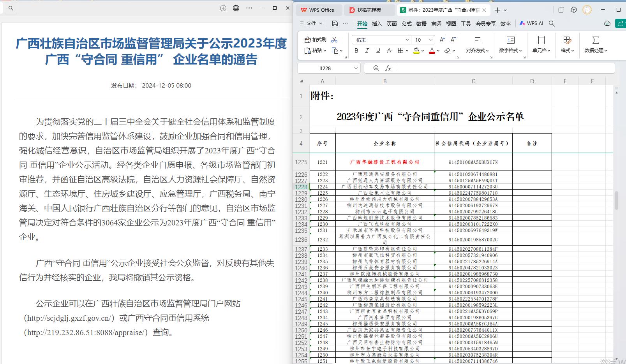Open the File (文件) menu
626x364 pixels.
point(311,23)
